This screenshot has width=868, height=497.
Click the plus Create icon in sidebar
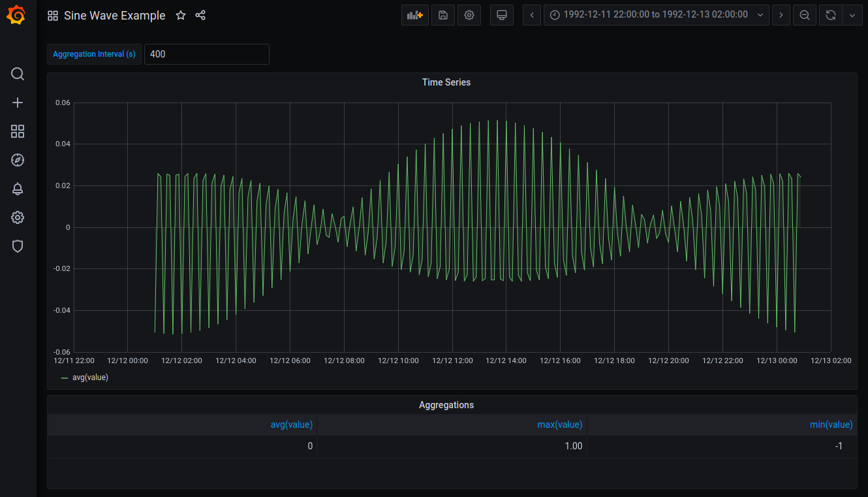[18, 103]
